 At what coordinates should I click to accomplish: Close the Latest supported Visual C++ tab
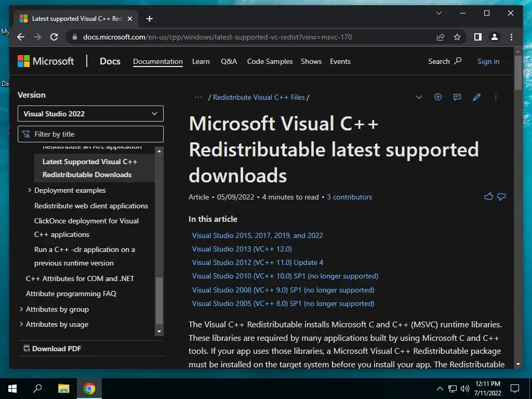click(129, 19)
